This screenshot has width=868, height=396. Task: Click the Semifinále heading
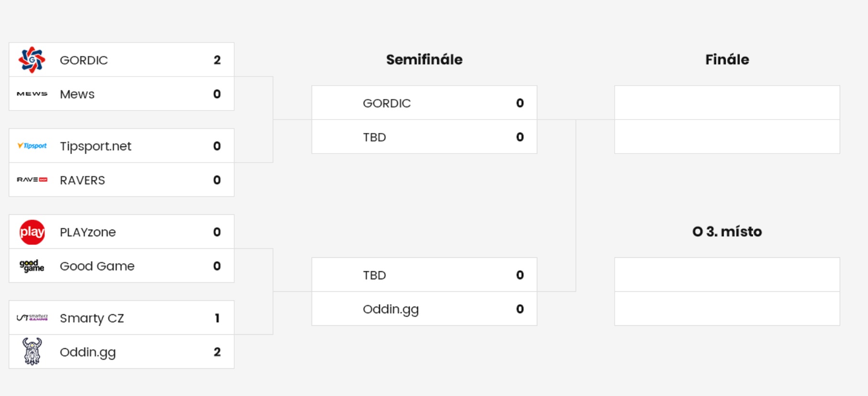click(424, 59)
